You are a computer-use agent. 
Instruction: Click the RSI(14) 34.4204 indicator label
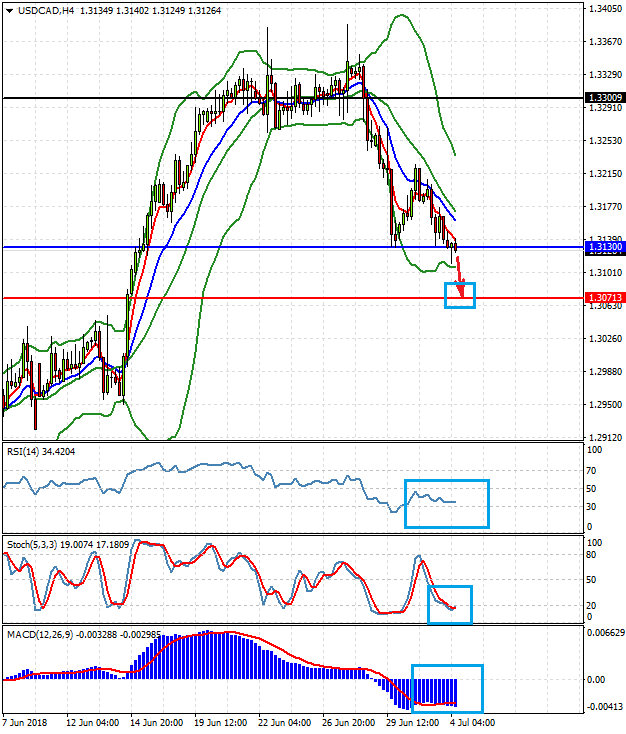[41, 452]
